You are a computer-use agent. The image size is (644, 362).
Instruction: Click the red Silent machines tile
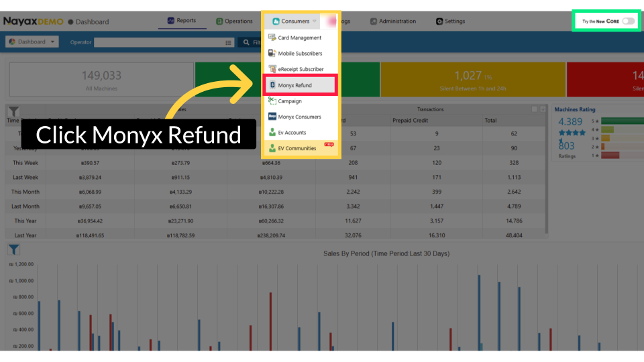click(x=605, y=80)
